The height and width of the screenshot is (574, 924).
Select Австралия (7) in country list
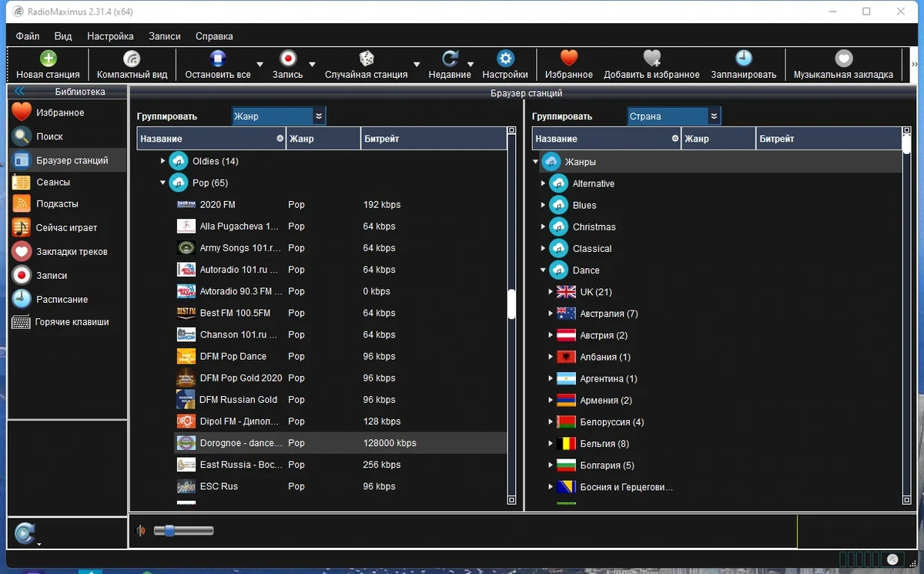(x=609, y=314)
